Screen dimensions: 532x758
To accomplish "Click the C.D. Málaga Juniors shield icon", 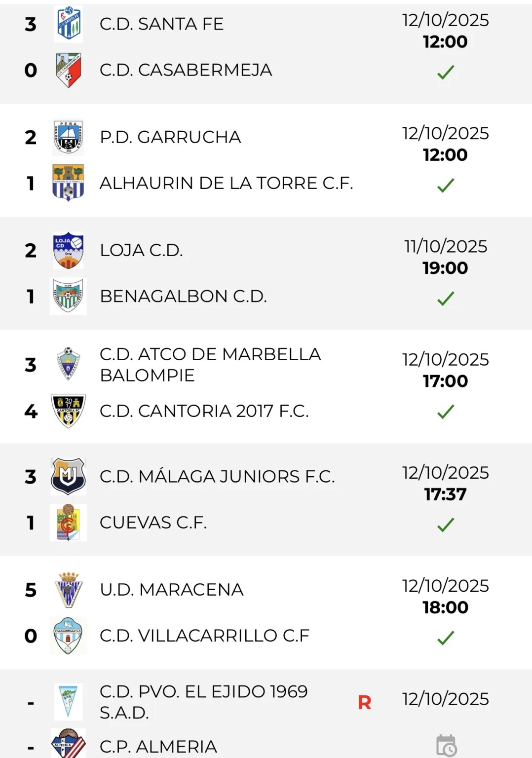I will coord(69,476).
